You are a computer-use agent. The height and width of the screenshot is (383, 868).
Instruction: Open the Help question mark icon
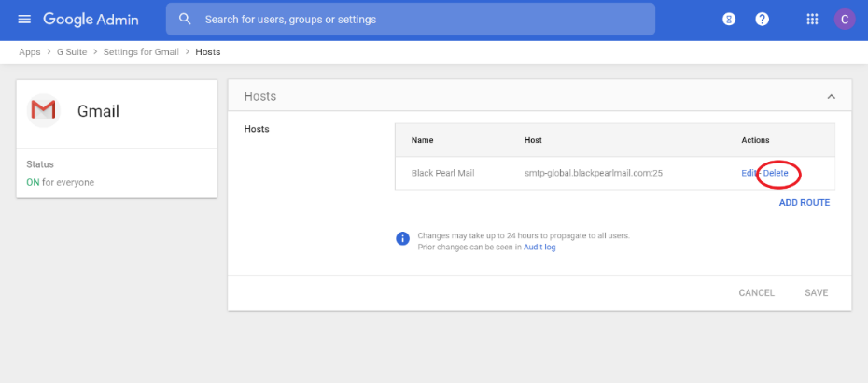[763, 20]
